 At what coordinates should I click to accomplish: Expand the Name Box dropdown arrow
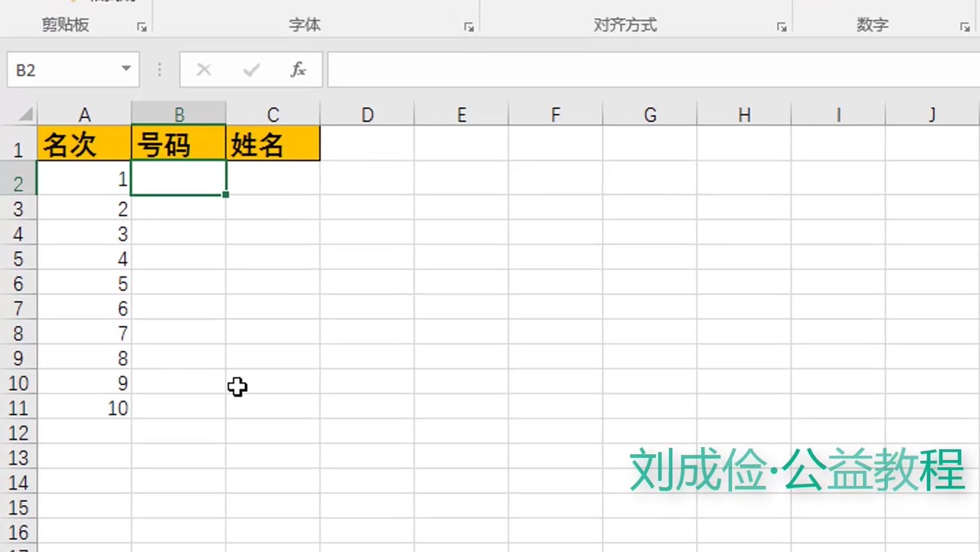[x=126, y=70]
